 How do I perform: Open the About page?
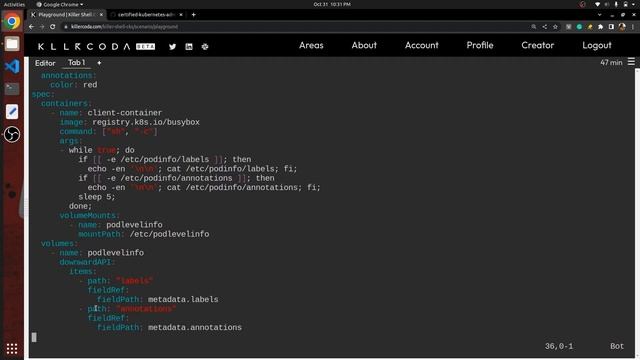coord(364,45)
